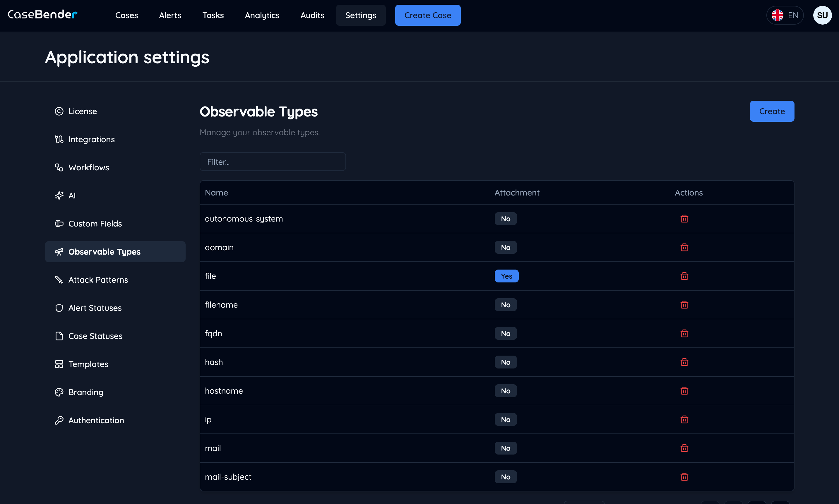The image size is (839, 504).
Task: Select the Alert Statuses shield icon
Action: 59,308
